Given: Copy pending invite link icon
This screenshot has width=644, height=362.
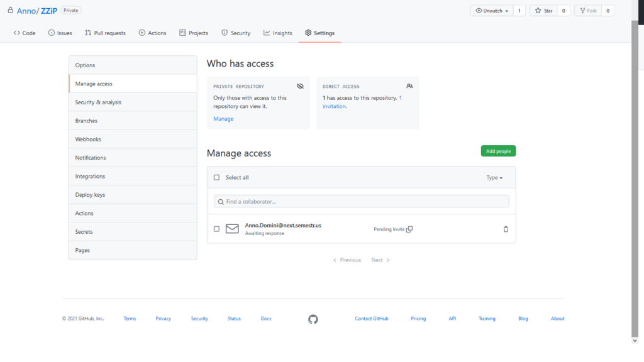Looking at the screenshot, I should pos(409,229).
